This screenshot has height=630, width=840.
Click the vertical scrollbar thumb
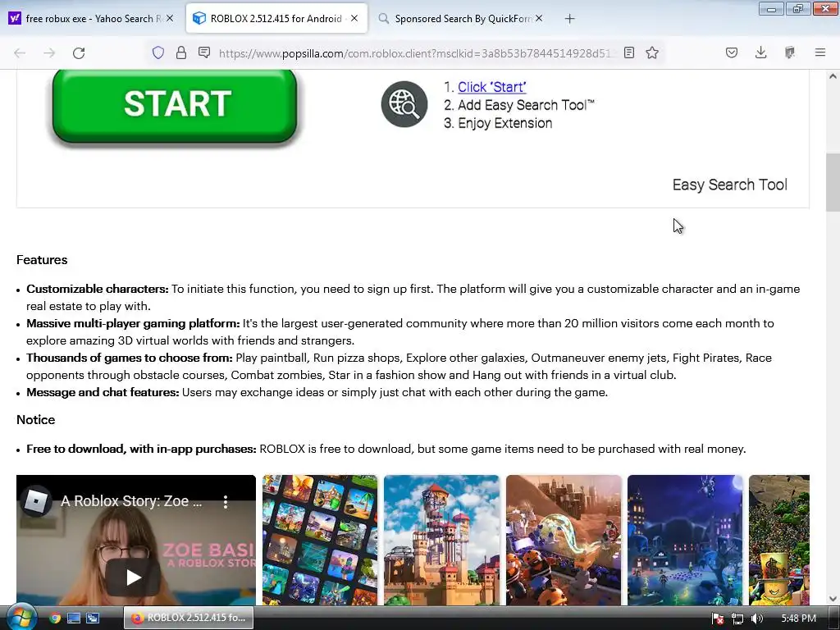click(833, 181)
